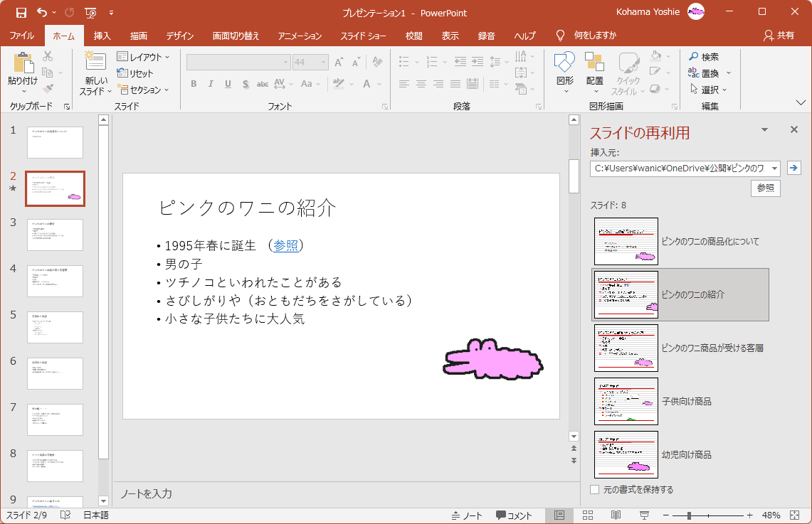Click the Save icon in title bar

(x=21, y=13)
